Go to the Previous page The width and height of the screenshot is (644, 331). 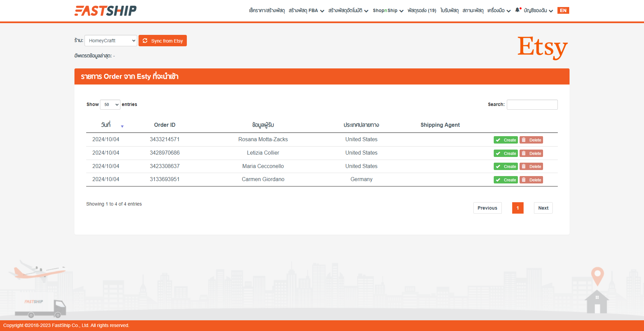(487, 208)
